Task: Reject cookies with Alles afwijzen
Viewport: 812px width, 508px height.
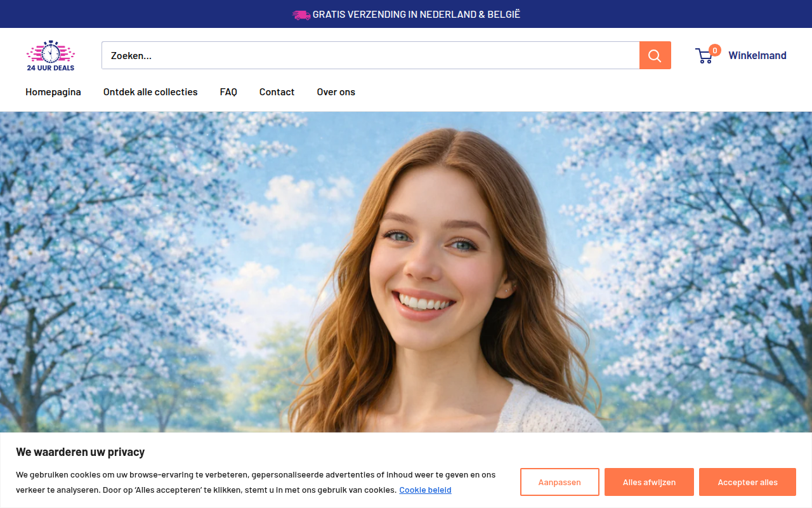Action: click(649, 482)
